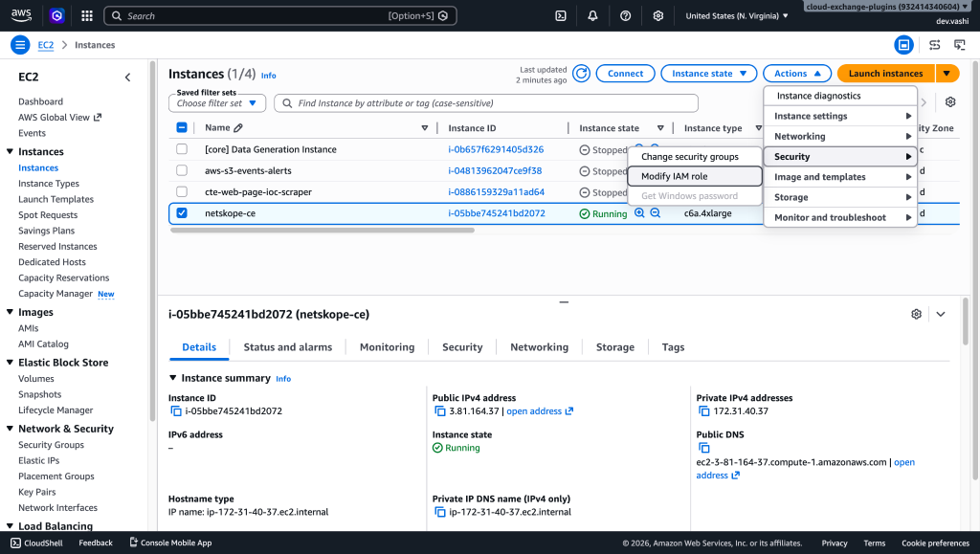
Task: Check the cte-web-page-ioc-scraper row
Action: pos(182,191)
